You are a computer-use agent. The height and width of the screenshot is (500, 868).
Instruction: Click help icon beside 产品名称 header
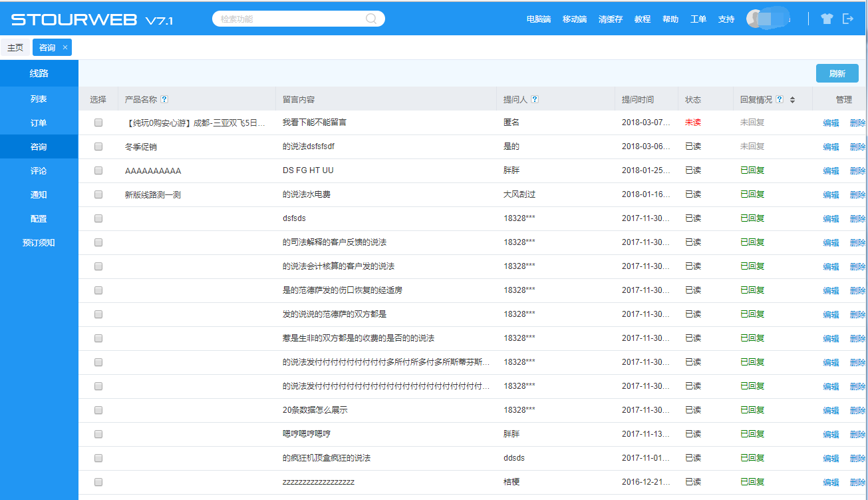(x=164, y=99)
